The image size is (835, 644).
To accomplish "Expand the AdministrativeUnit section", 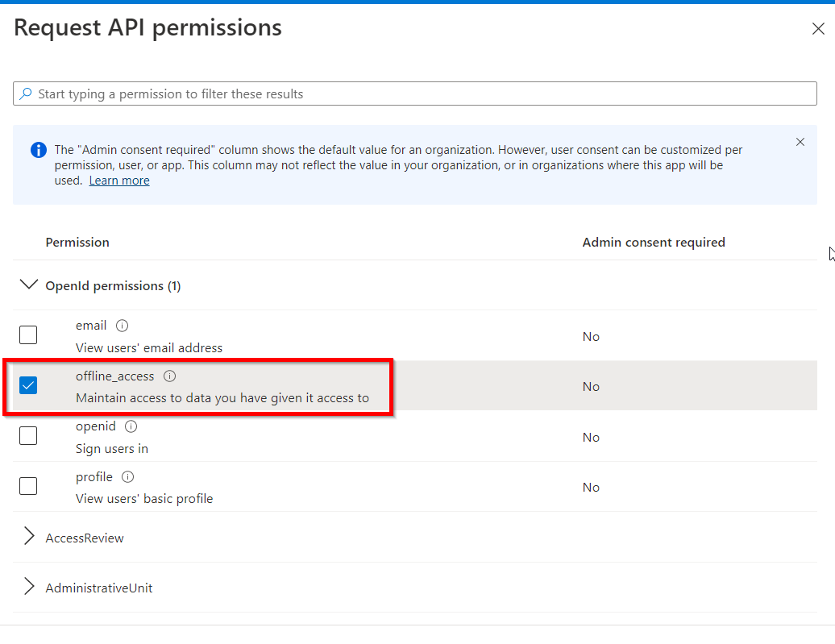I will pos(29,587).
